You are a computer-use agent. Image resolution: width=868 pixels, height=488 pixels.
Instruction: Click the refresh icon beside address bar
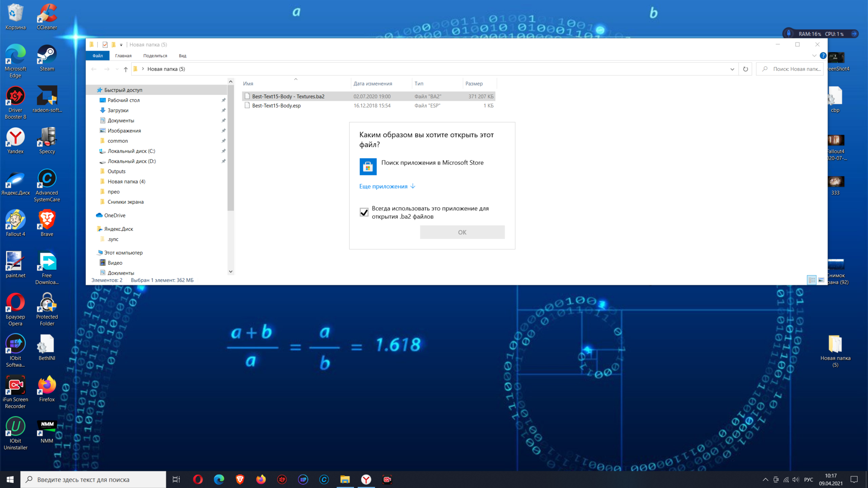745,69
